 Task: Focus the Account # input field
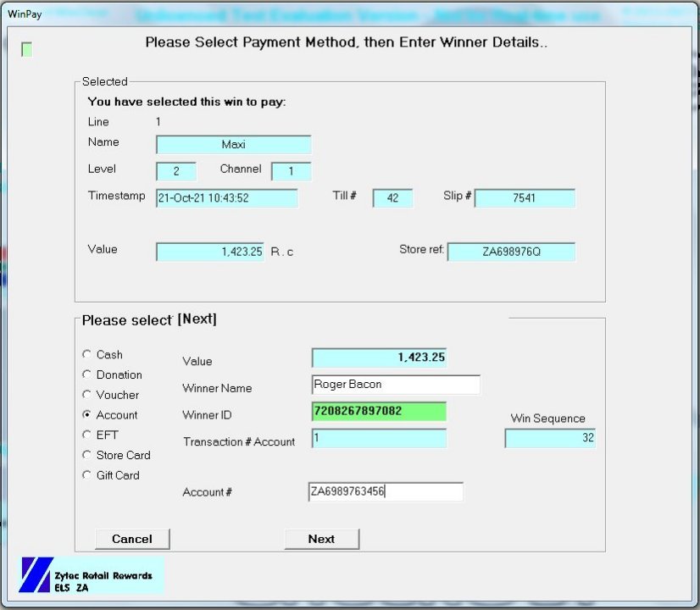pos(386,492)
